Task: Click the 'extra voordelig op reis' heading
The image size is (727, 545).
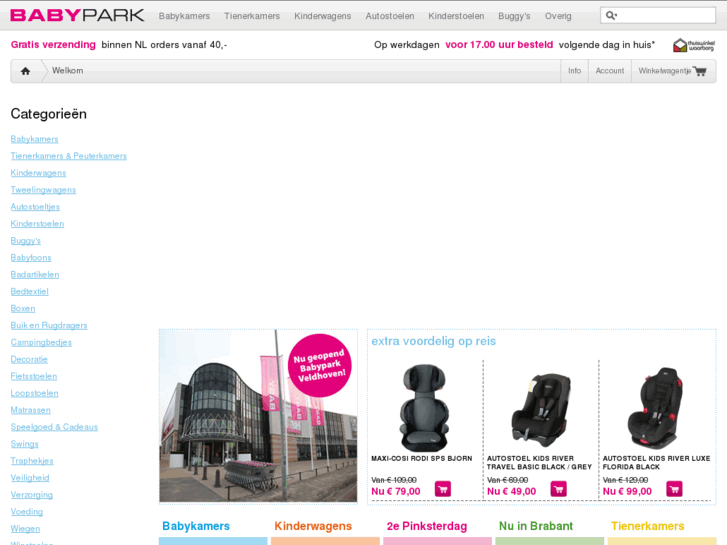Action: (434, 341)
